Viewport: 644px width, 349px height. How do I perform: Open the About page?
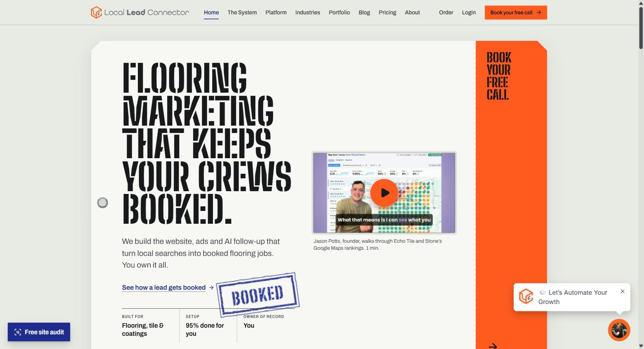[412, 12]
